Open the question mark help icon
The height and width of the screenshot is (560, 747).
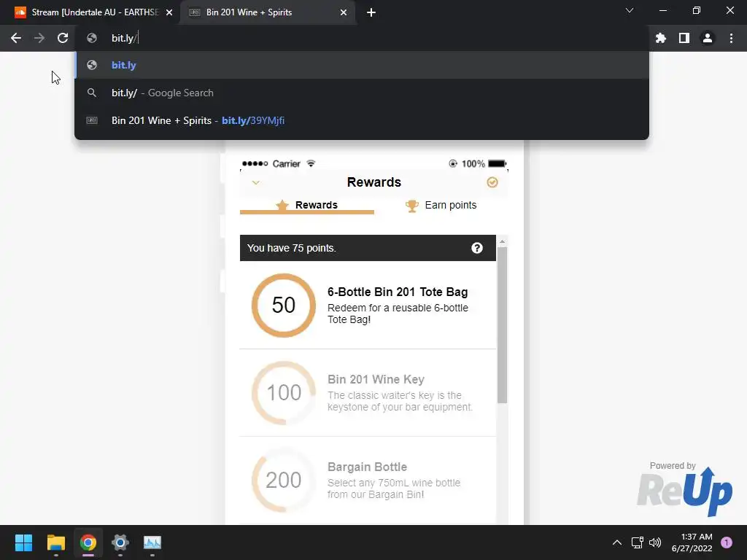(x=477, y=248)
